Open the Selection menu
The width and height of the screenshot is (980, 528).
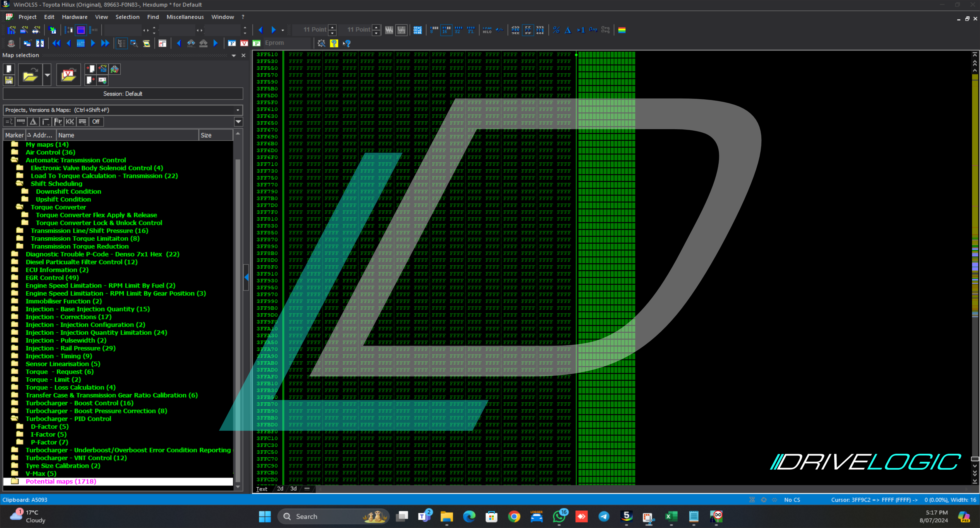127,17
